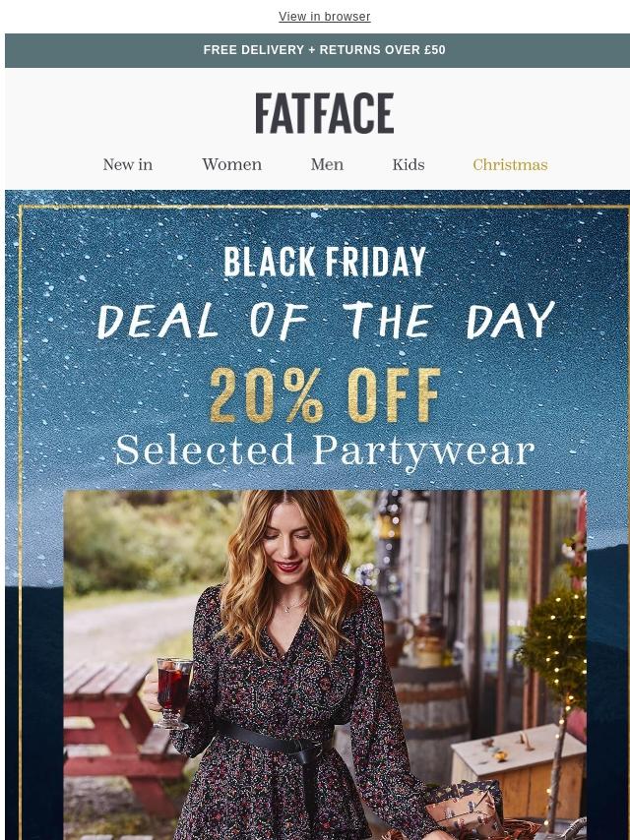Select the gold Christmas menu link
The width and height of the screenshot is (630, 840).
click(511, 164)
